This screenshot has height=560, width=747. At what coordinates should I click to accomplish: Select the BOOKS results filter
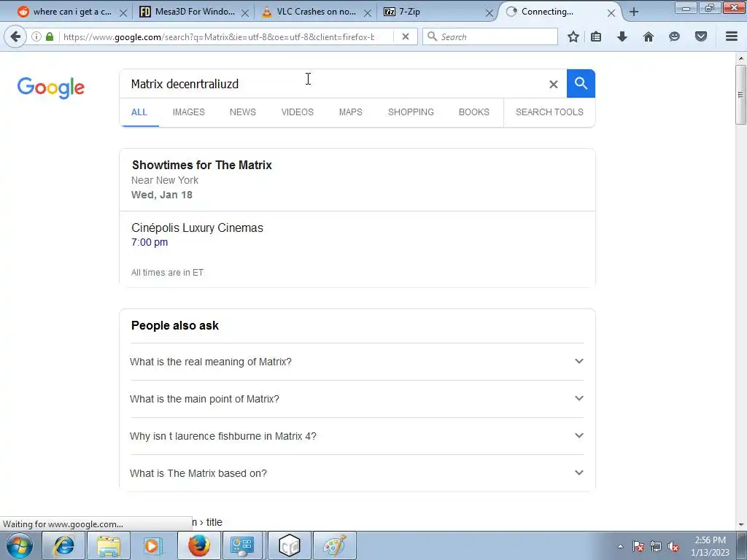click(474, 112)
